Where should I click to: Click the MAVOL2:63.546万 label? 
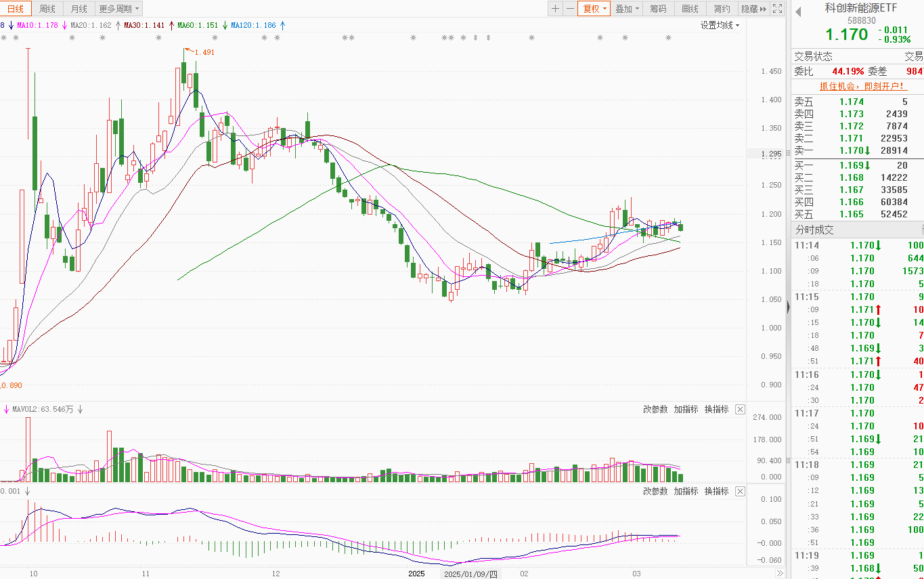[x=43, y=409]
